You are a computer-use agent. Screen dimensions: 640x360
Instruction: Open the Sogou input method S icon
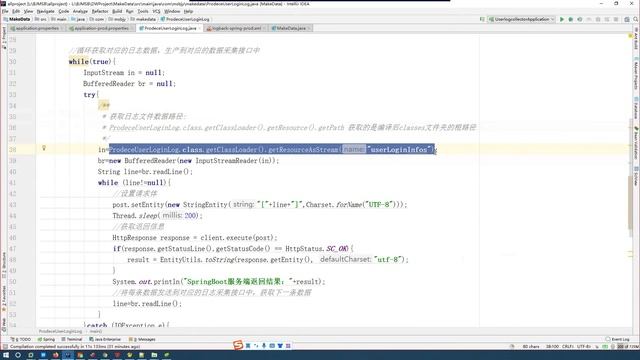coord(238,345)
